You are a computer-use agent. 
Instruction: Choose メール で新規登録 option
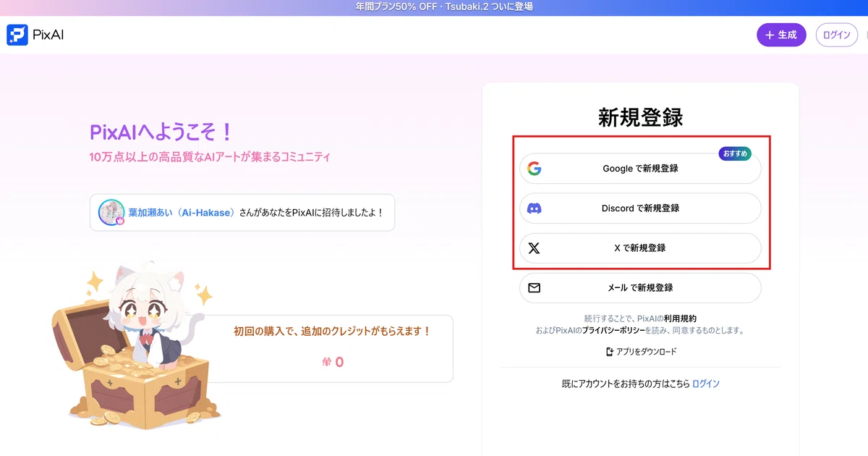(x=640, y=287)
